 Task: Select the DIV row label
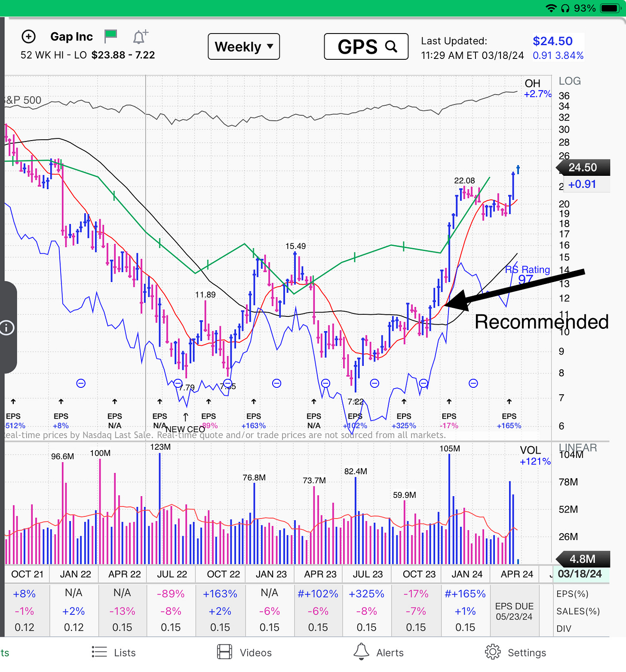pos(564,629)
